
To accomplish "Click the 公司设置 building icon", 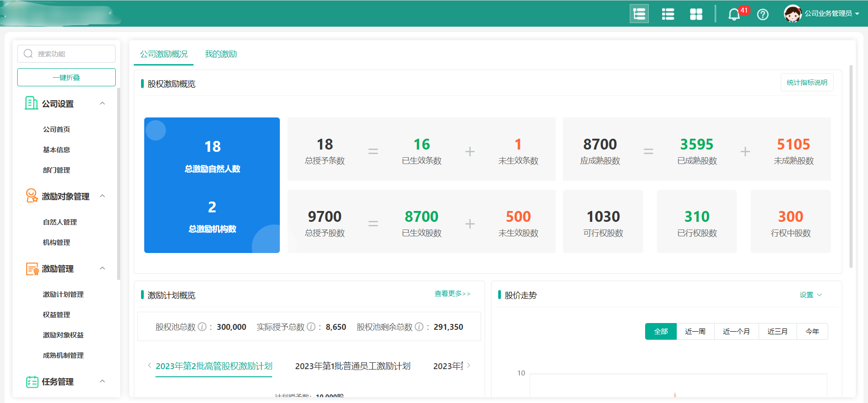I will 31,103.
